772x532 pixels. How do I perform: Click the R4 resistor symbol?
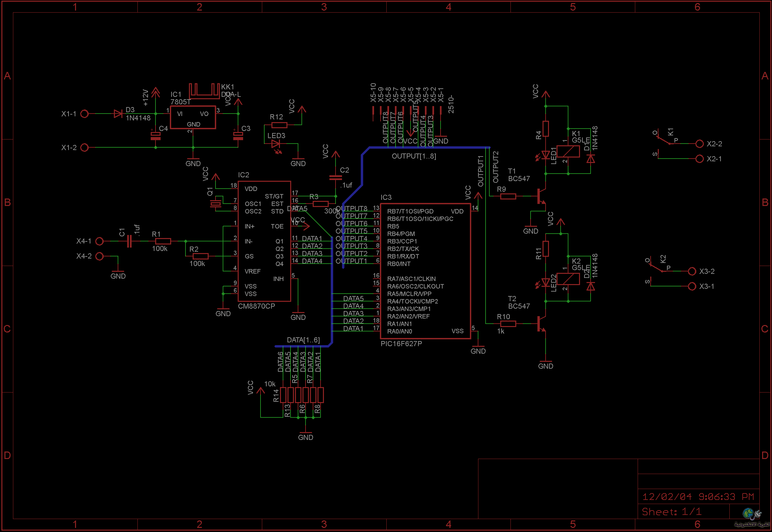coord(546,129)
